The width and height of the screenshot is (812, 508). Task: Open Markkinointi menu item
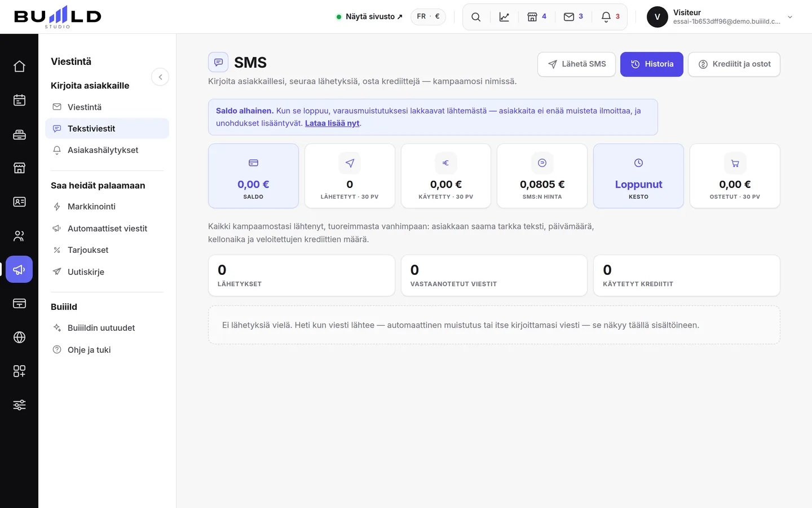[107, 207]
